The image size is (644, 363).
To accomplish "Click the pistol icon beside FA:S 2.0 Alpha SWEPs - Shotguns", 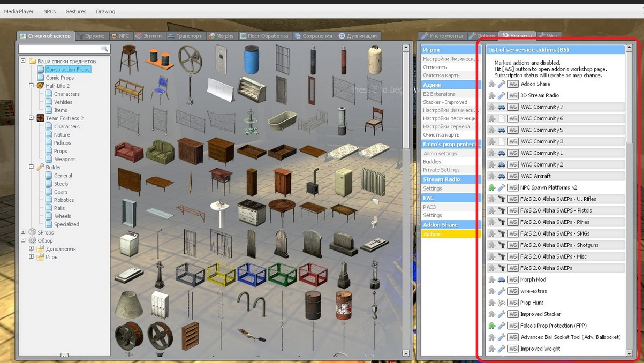I will 502,245.
